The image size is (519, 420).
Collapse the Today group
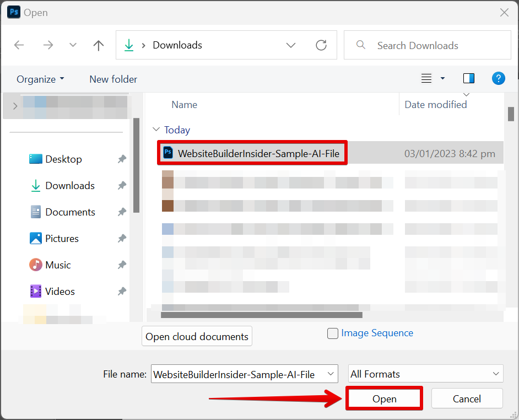click(155, 130)
